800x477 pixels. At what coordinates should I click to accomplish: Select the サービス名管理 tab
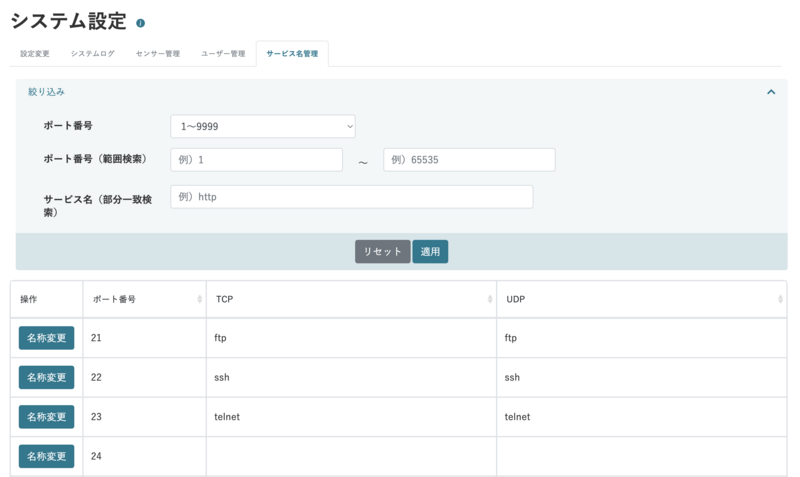(x=292, y=54)
